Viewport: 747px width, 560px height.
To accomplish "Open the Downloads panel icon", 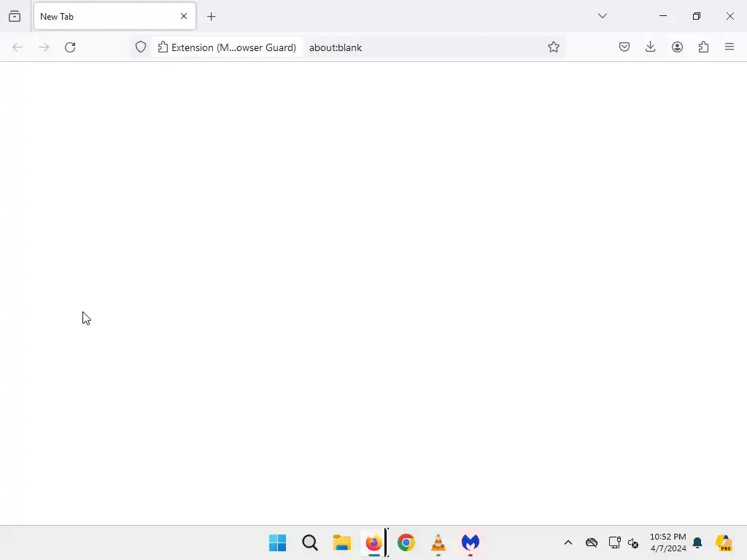I will coord(651,47).
